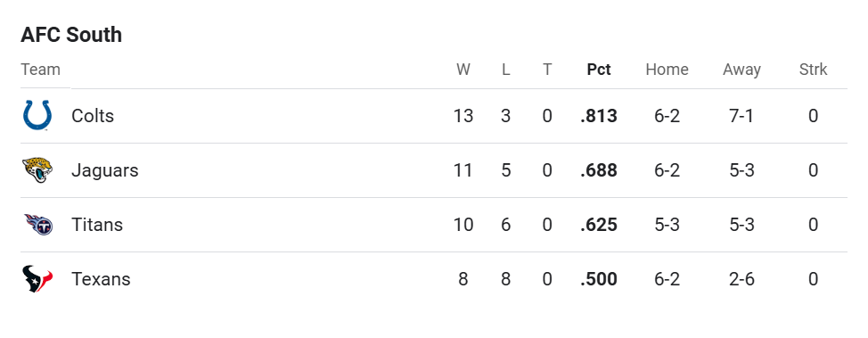
Task: Click the Team column header
Action: click(40, 70)
